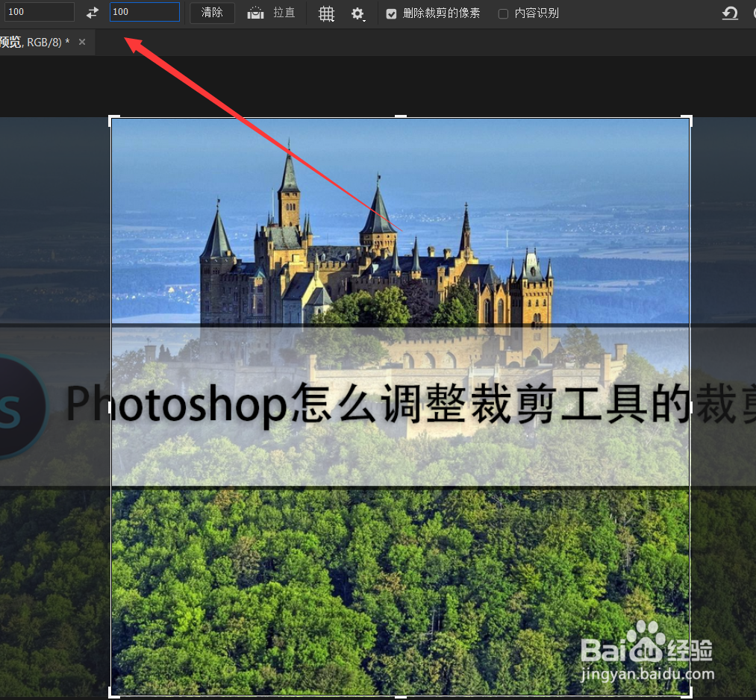Select the highlighted crop height input field
The width and height of the screenshot is (756, 700).
(x=144, y=12)
